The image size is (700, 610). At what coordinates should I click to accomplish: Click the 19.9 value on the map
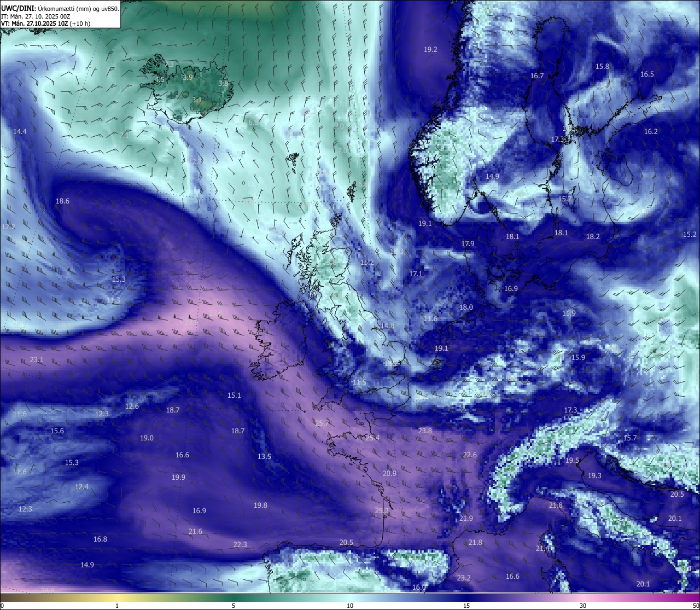pos(178,477)
